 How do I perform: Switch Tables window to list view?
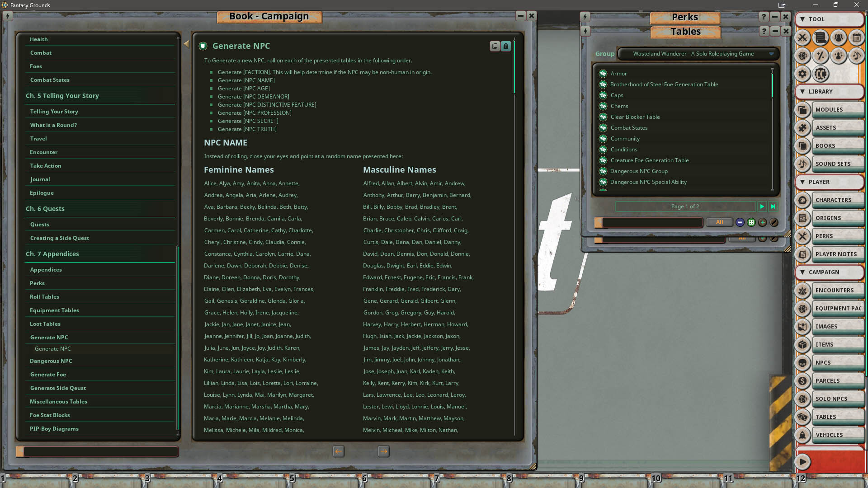(740, 222)
